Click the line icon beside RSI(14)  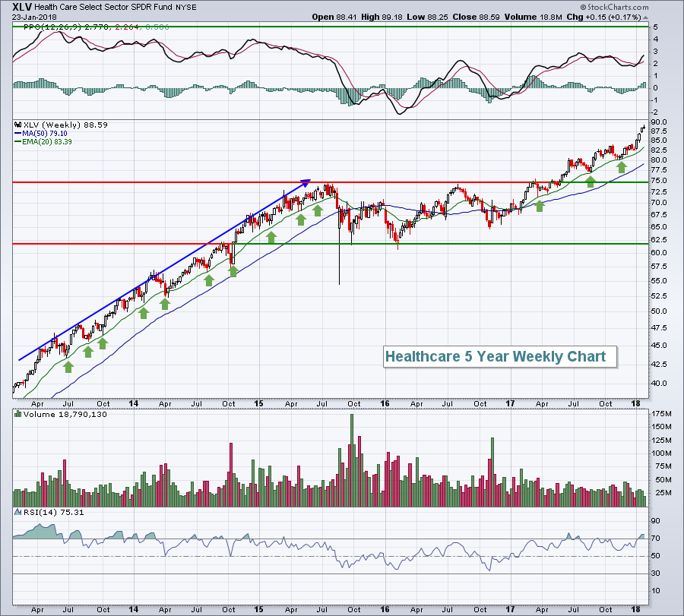(18, 512)
